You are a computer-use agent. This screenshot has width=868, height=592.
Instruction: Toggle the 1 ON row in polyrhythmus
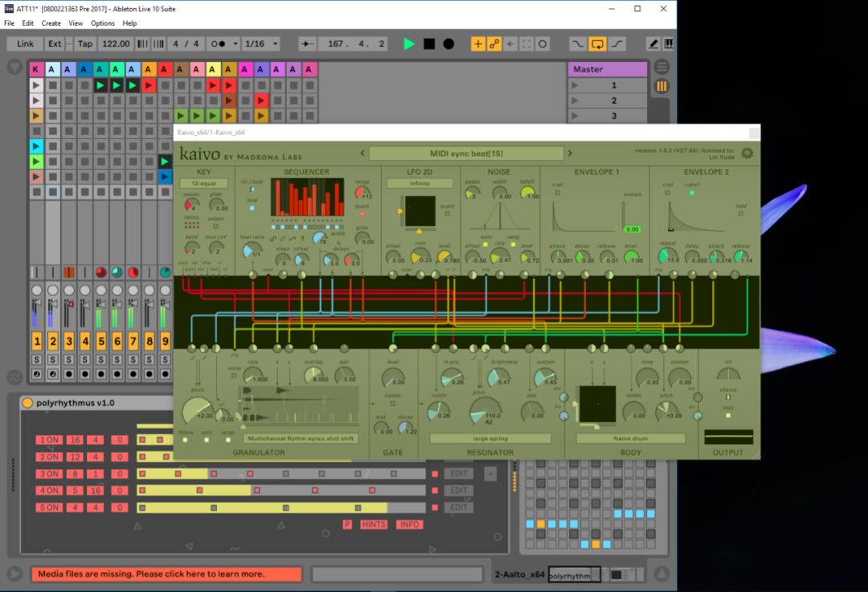point(49,440)
